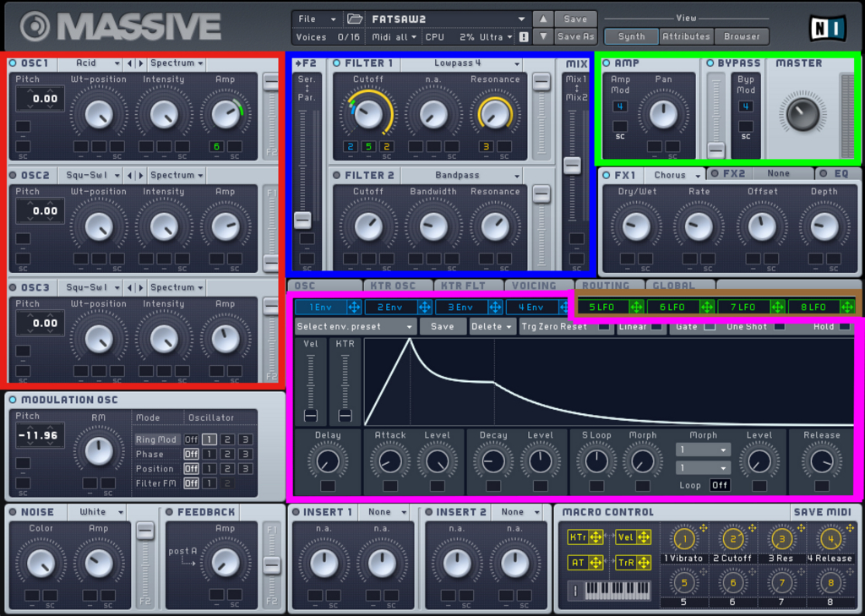This screenshot has width=865, height=616.
Task: Grab the 2 Env modulation crosshair handle
Action: pos(424,308)
